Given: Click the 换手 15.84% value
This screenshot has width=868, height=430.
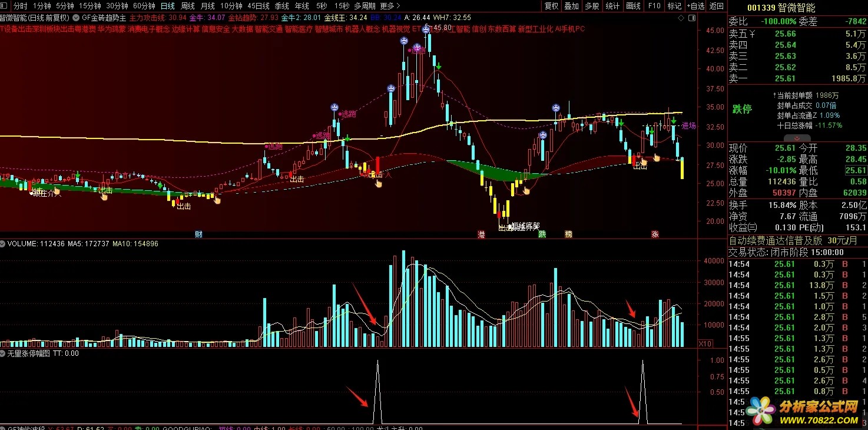Looking at the screenshot, I should coord(781,205).
